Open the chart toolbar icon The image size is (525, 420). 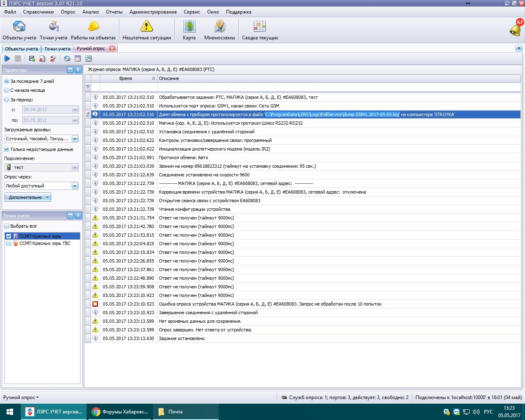coord(88,59)
